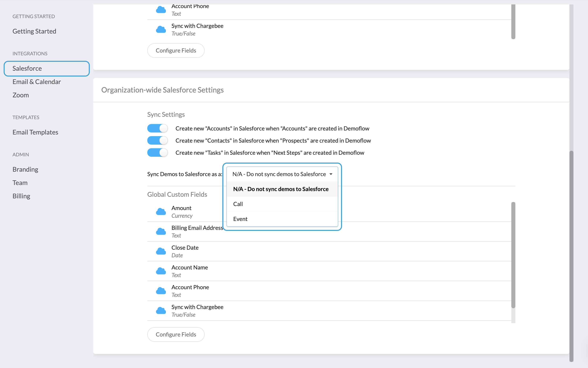Open Email Templates page
Image resolution: width=588 pixels, height=368 pixels.
click(x=35, y=132)
